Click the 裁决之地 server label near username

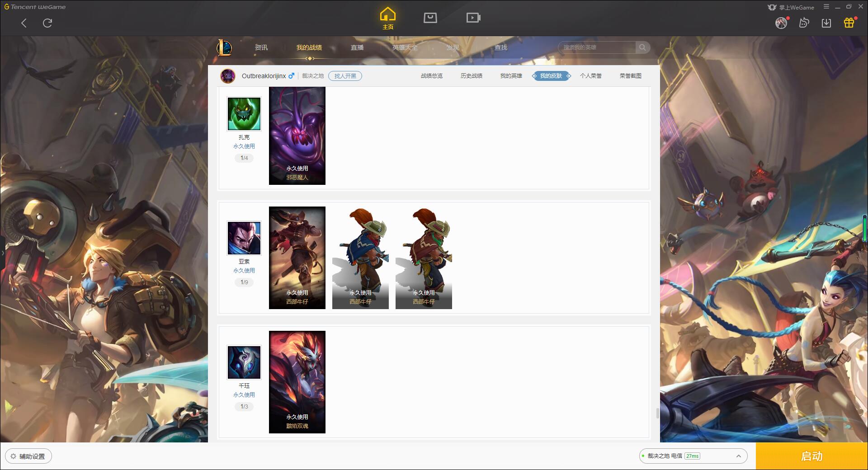[x=313, y=76]
